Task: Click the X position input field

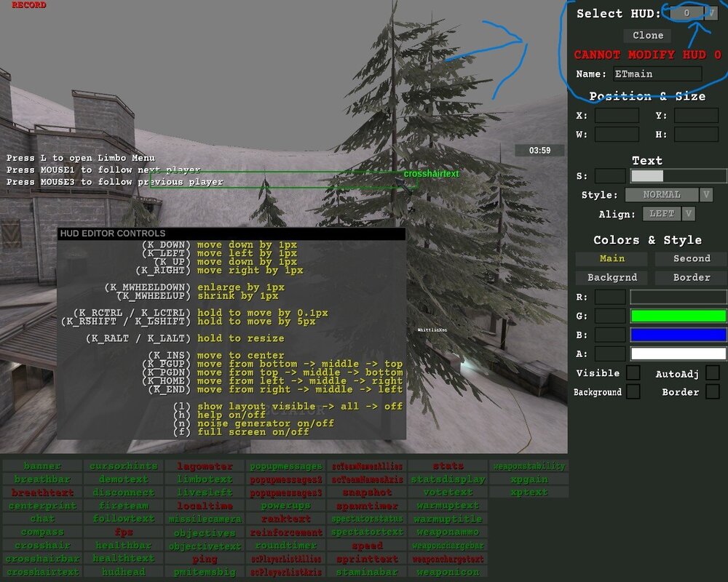Action: point(617,116)
